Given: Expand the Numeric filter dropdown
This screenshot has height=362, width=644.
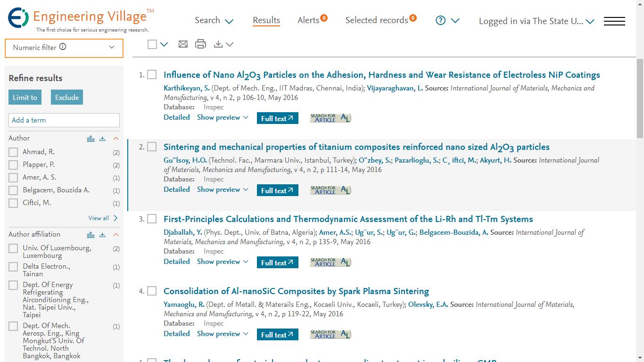Looking at the screenshot, I should coord(112,47).
